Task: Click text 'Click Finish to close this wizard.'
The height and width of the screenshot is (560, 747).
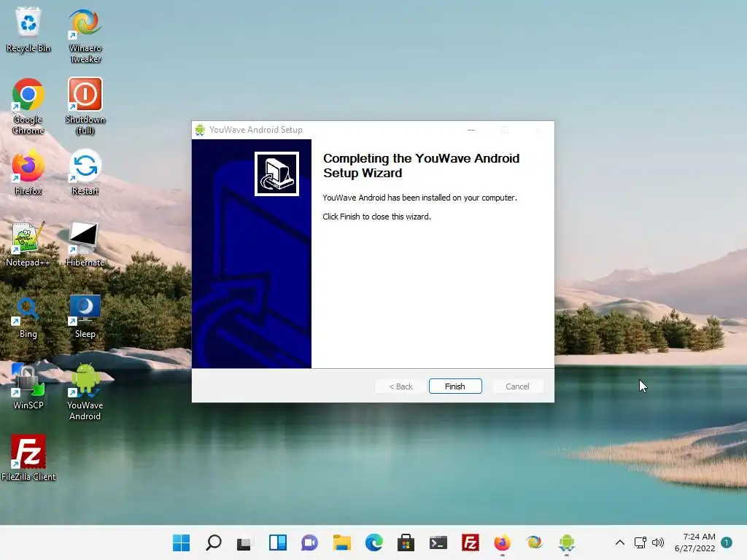Action: tap(377, 217)
